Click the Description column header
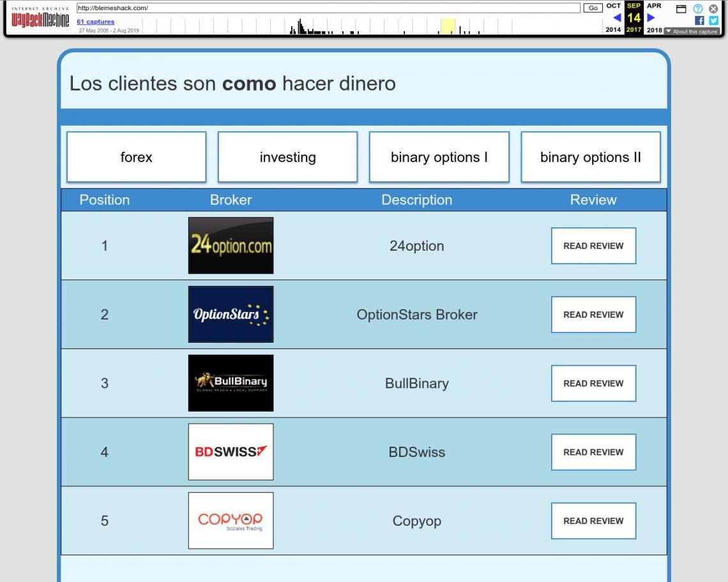The height and width of the screenshot is (582, 728). (x=416, y=200)
